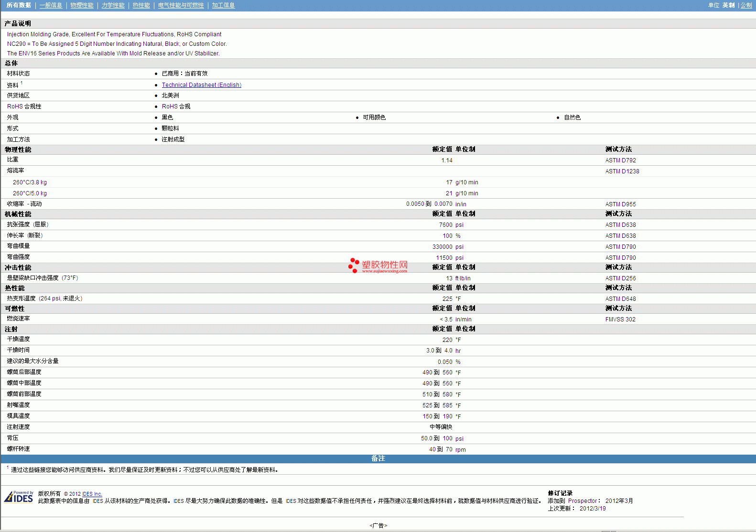
Task: Click the 弯曲模量 value 330000
Action: [442, 247]
